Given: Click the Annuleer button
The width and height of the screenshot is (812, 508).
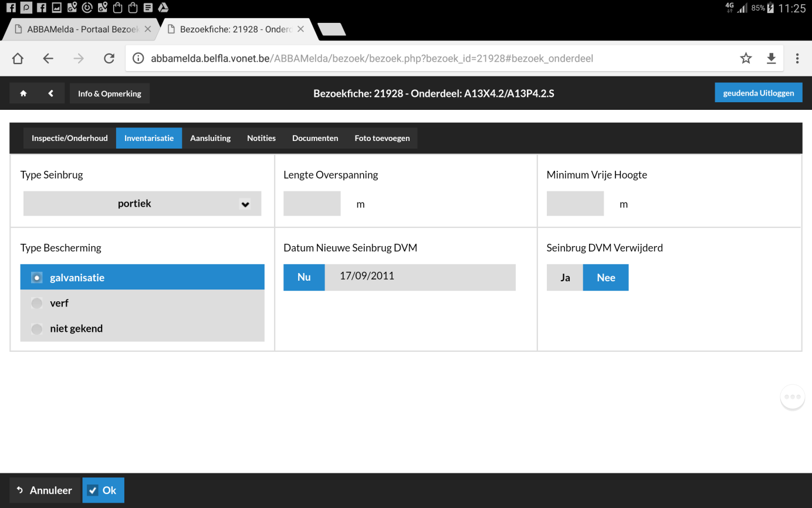Looking at the screenshot, I should (x=45, y=490).
